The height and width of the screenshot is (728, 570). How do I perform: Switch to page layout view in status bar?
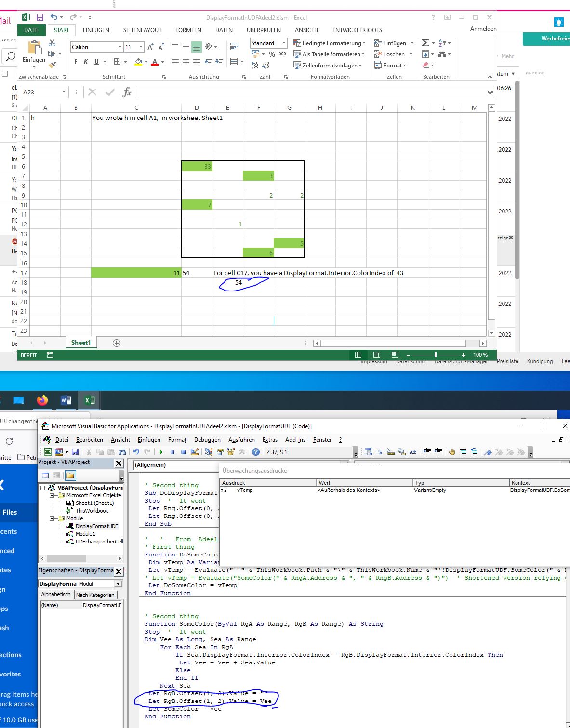pyautogui.click(x=377, y=355)
